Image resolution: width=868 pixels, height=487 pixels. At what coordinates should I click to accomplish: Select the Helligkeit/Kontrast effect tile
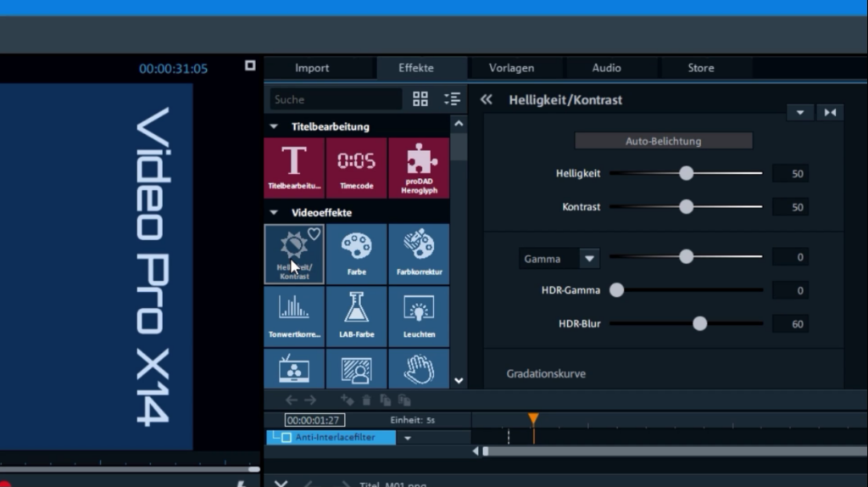click(294, 255)
